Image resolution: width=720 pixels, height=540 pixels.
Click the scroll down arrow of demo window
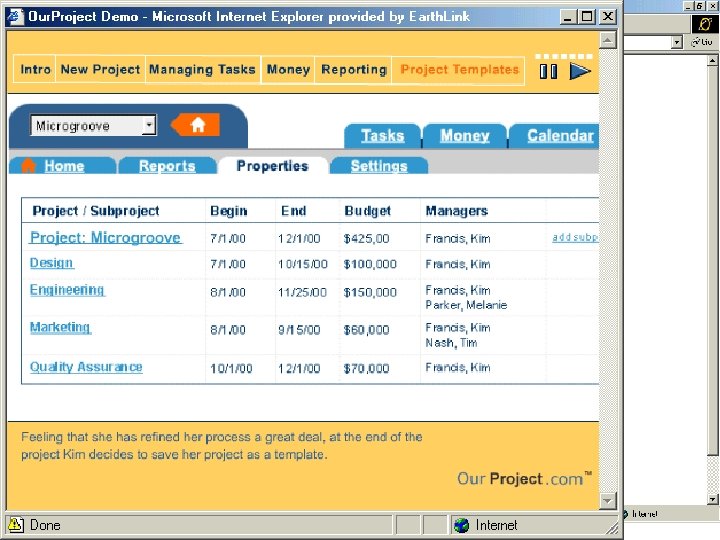(x=608, y=501)
